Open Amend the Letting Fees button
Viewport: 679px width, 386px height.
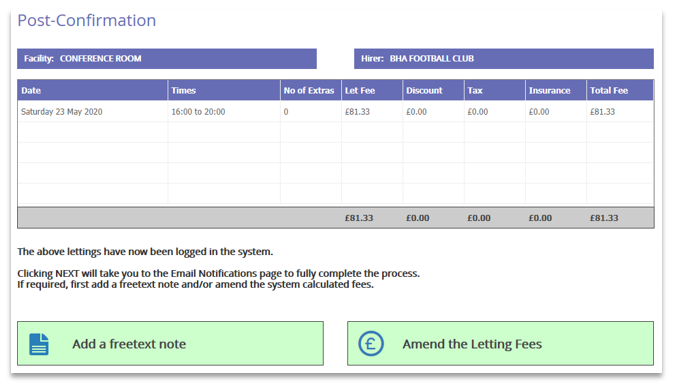coord(500,344)
